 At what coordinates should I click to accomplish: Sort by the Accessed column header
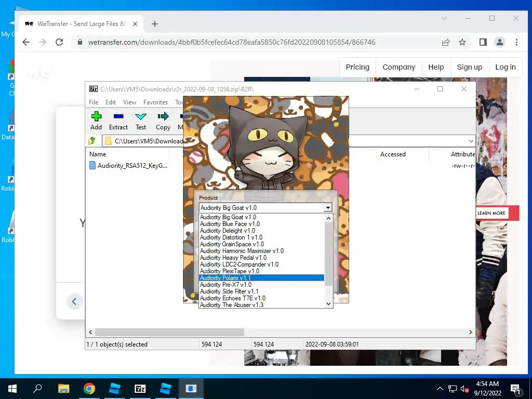tap(393, 154)
